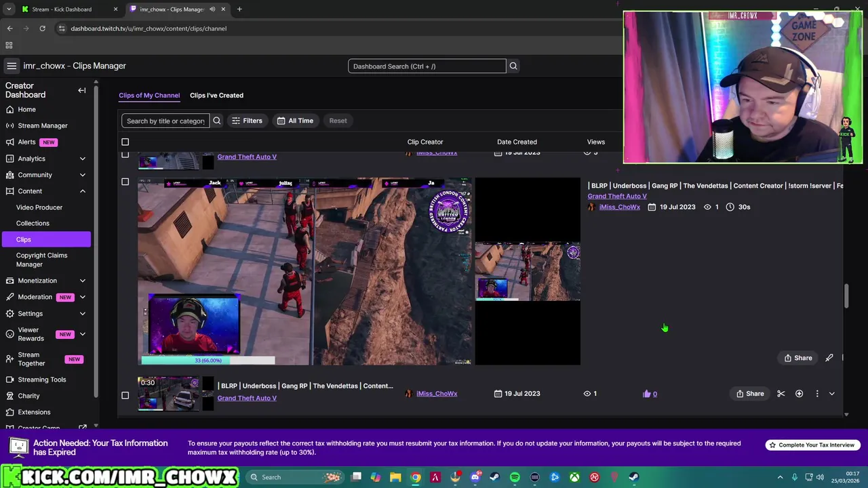Expand the Monetization section

(83, 281)
